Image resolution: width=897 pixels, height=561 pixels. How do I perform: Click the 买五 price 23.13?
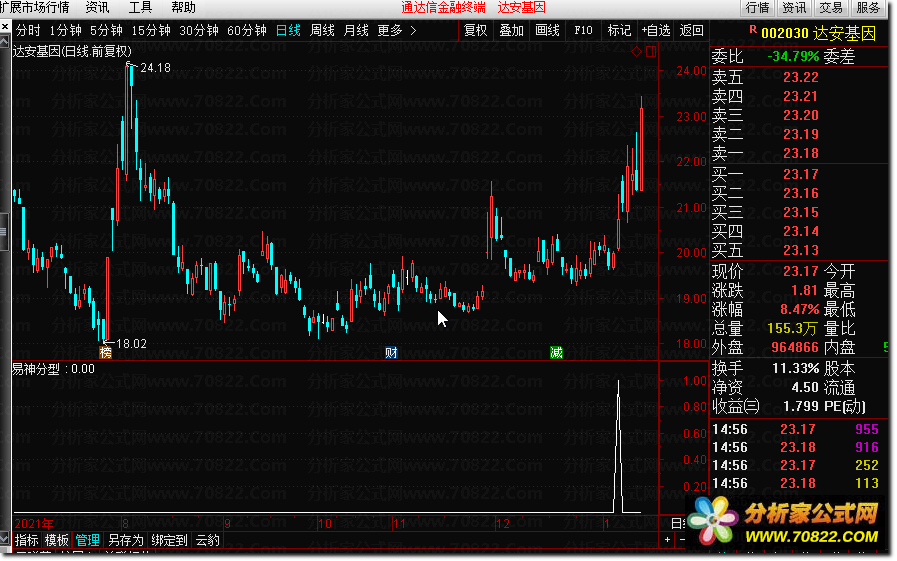[x=800, y=250]
